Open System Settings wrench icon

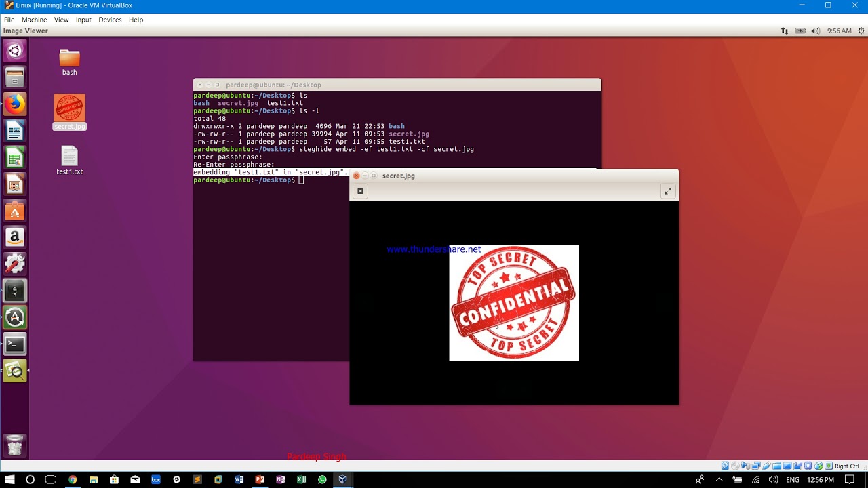click(x=15, y=264)
